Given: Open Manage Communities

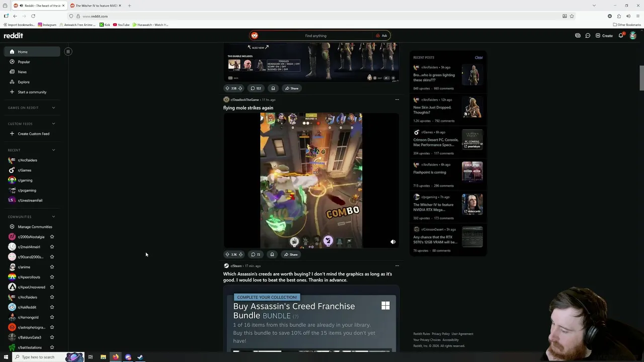Looking at the screenshot, I should pos(32,227).
